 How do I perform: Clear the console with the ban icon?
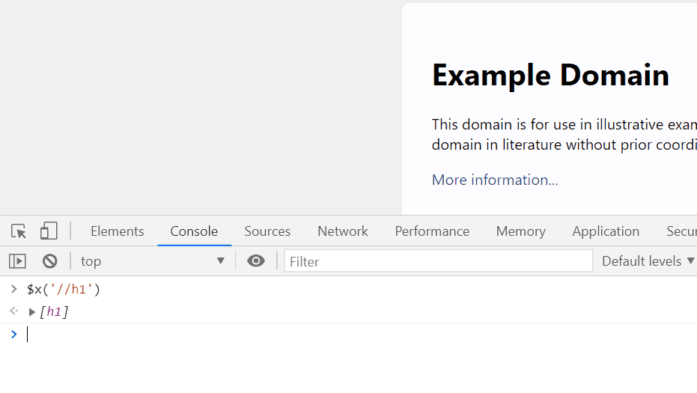pyautogui.click(x=50, y=261)
